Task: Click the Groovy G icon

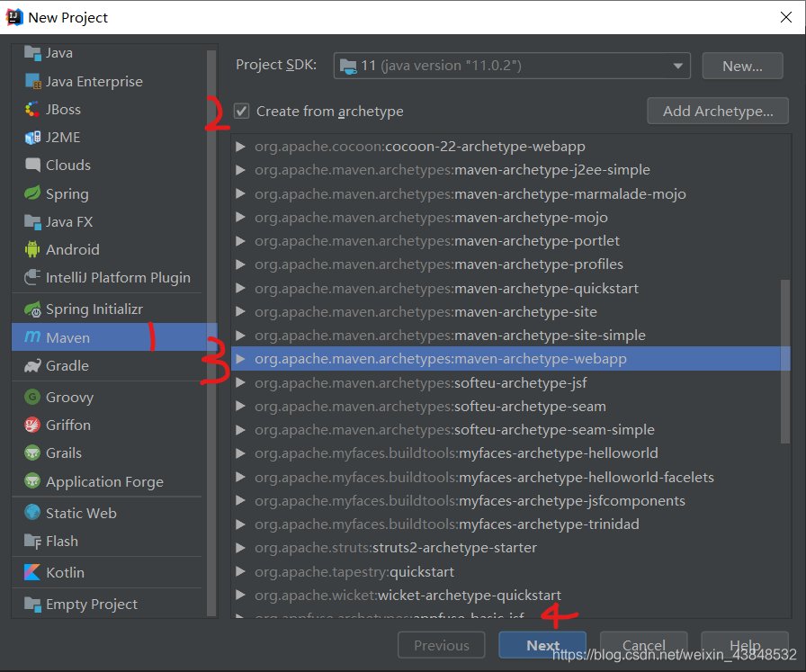Action: click(x=32, y=397)
